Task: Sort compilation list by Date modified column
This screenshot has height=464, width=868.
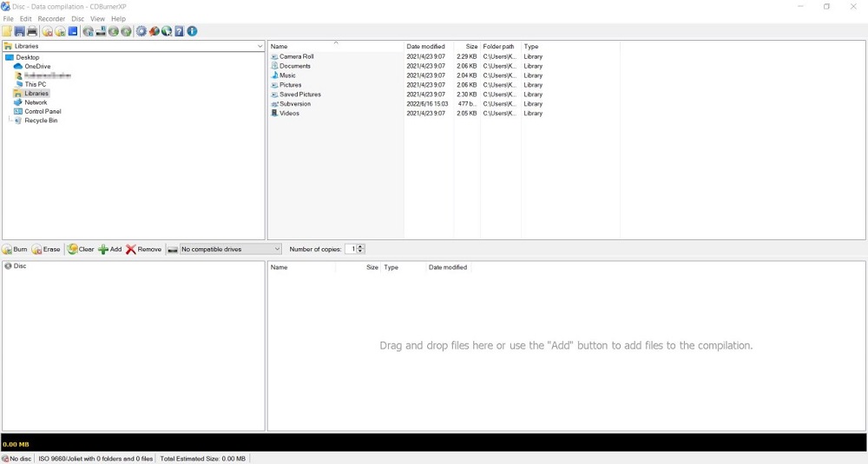Action: tap(448, 267)
